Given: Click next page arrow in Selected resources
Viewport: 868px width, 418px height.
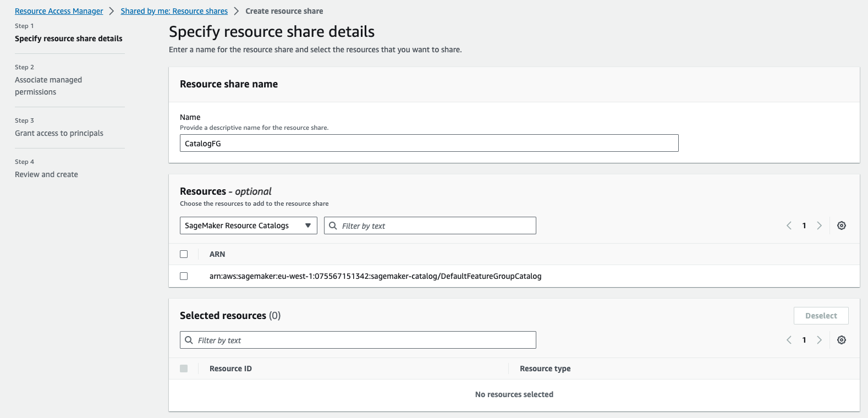Looking at the screenshot, I should (x=819, y=340).
